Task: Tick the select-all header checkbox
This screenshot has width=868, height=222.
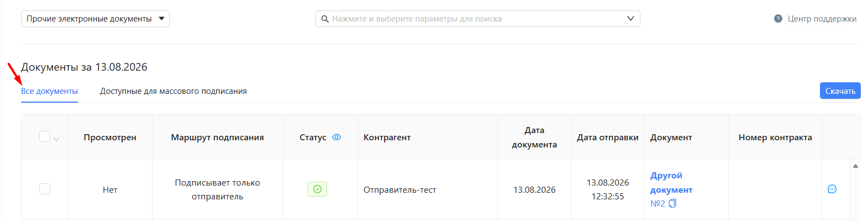Action: pos(45,136)
